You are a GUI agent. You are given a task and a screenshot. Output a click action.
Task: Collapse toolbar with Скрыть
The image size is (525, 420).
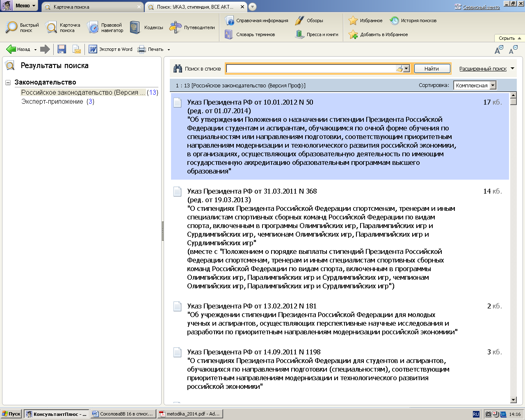tap(510, 38)
